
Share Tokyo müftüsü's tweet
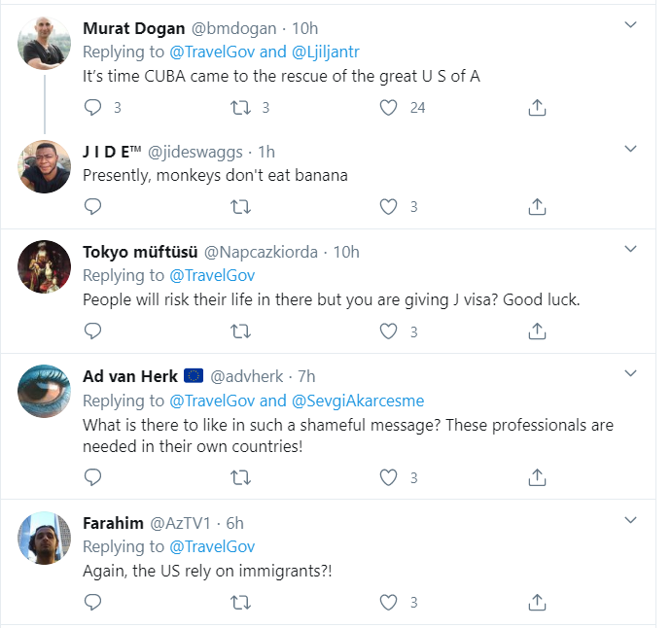click(537, 331)
